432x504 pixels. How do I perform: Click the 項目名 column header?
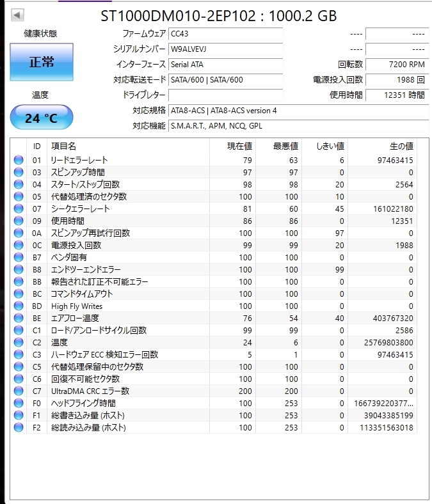128,146
